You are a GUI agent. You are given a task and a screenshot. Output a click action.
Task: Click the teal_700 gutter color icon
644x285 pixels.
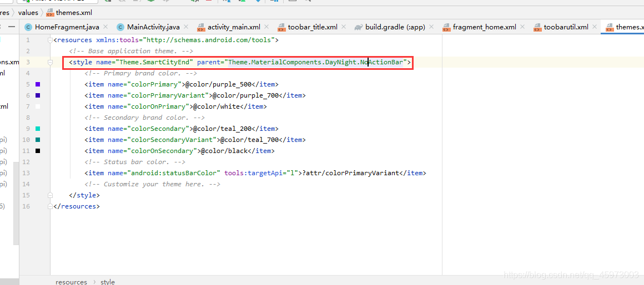[38, 140]
